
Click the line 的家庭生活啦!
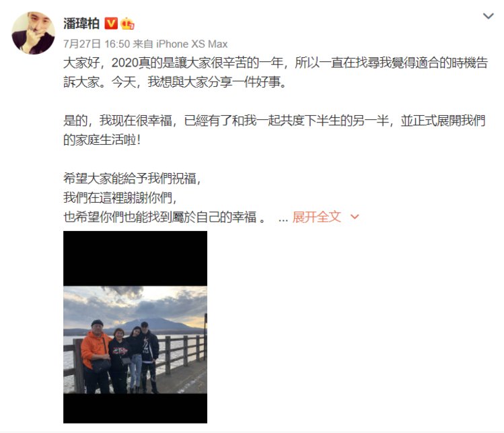pos(102,140)
